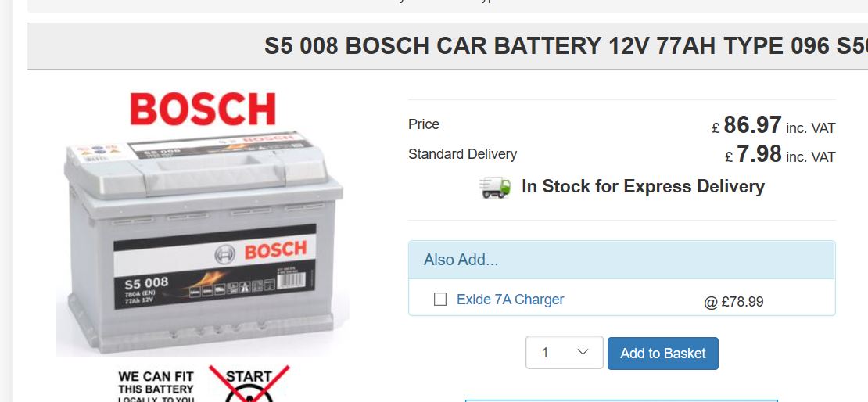The image size is (868, 402).
Task: Open the quantity dropdown showing 1
Action: tap(564, 352)
